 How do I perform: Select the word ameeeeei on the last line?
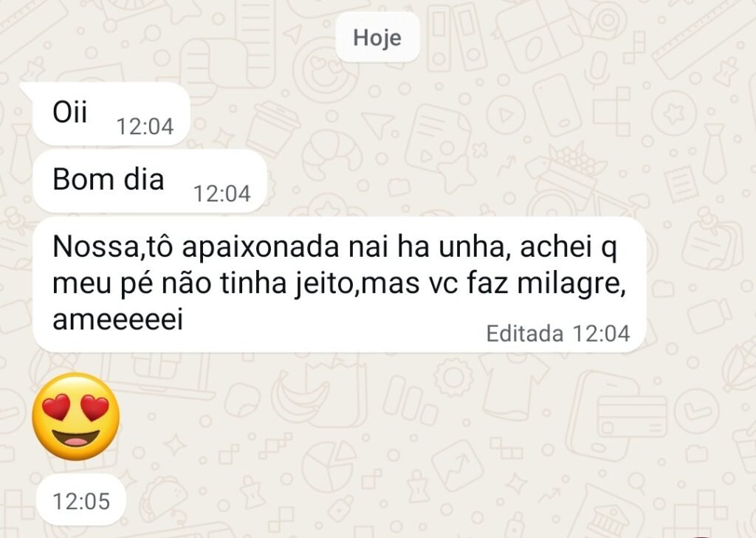pos(117,320)
